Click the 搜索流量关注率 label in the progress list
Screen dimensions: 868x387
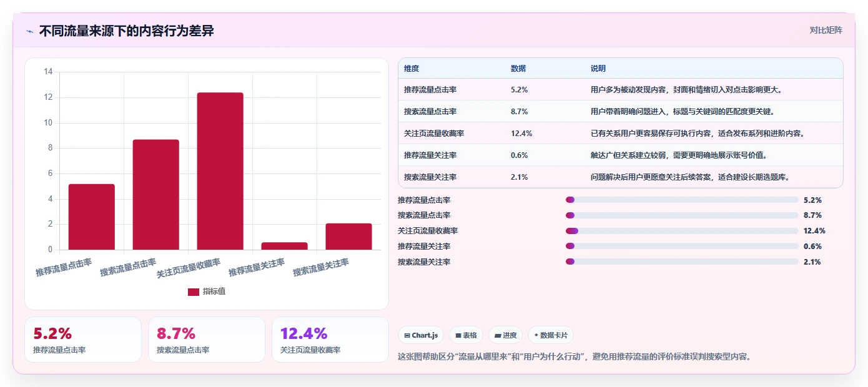tap(424, 262)
